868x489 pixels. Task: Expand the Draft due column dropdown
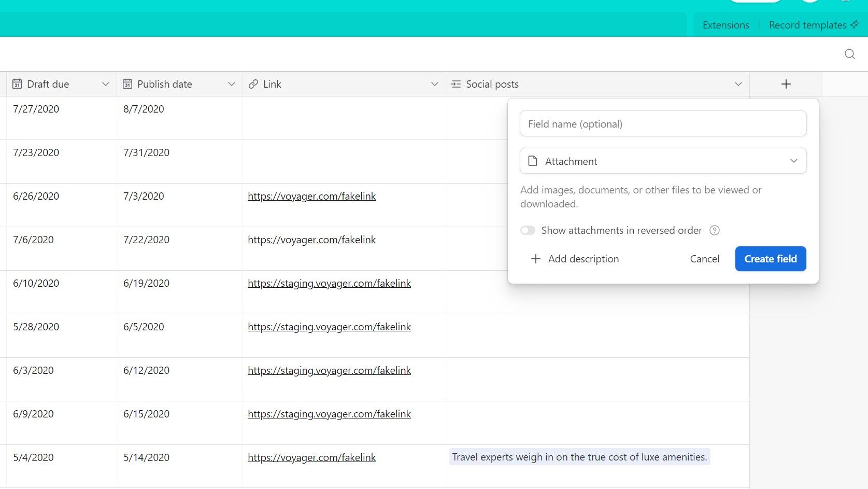coord(106,83)
